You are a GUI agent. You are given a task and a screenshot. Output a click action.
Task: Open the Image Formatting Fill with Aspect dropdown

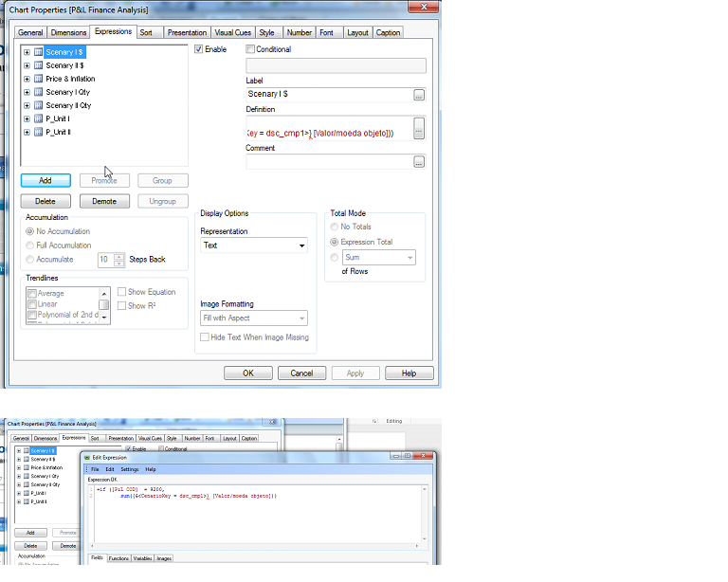pos(254,318)
